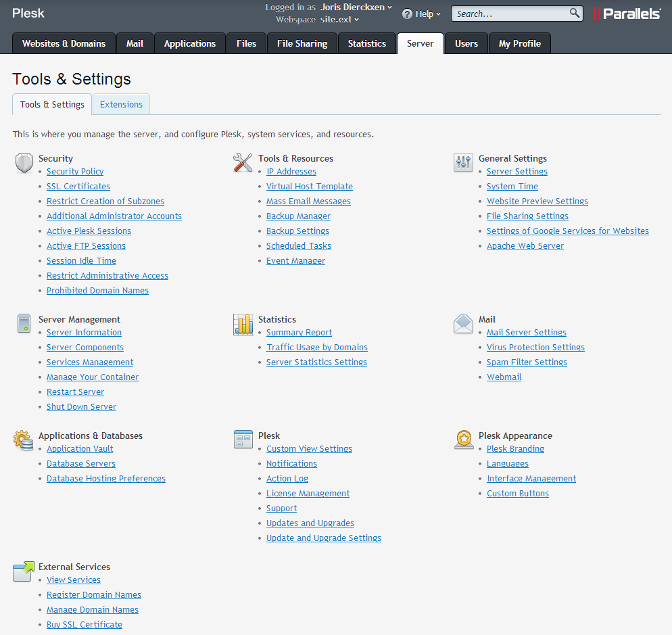Open Scheduled Tasks
This screenshot has height=635, width=672.
[299, 246]
